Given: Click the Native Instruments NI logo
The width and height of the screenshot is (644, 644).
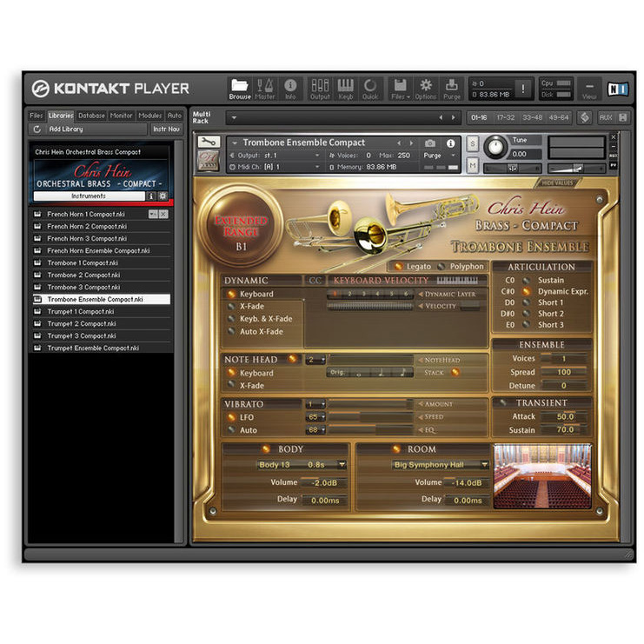Looking at the screenshot, I should point(618,89).
